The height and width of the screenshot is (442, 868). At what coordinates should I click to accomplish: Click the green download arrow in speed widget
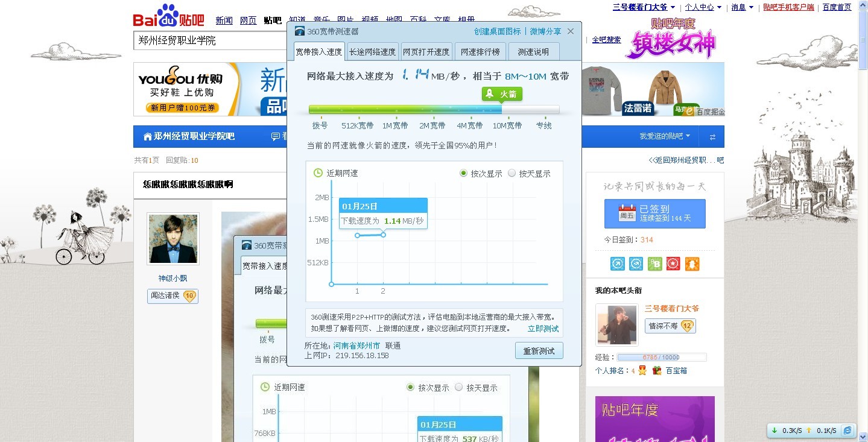(x=775, y=431)
